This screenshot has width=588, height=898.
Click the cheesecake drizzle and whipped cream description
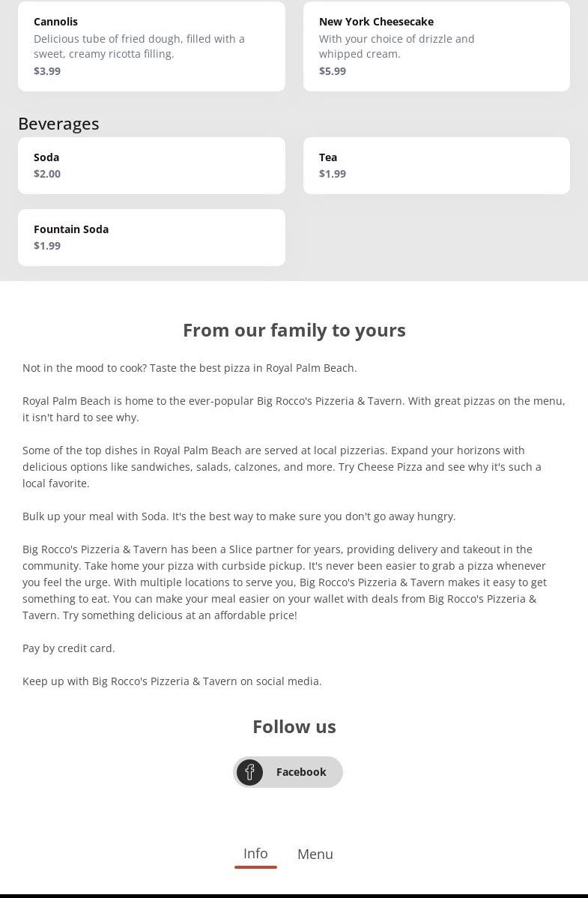coord(396,46)
